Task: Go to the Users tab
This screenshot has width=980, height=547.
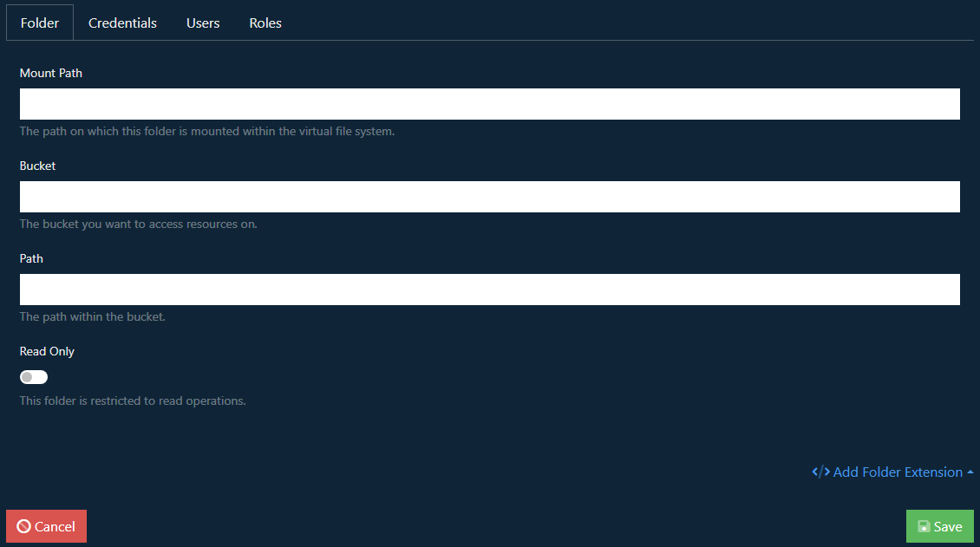Action: pos(203,23)
